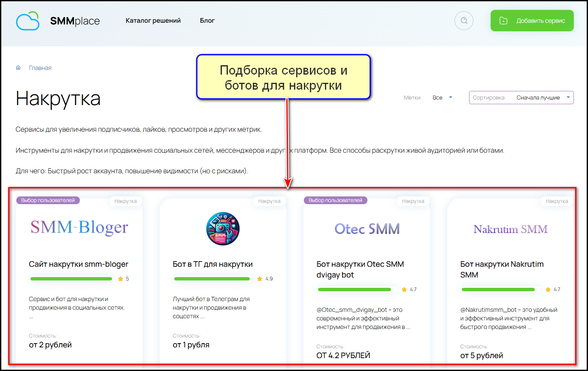Click Накрутка tag on Nakrutim SMM card
The width and height of the screenshot is (588, 371).
(x=557, y=201)
